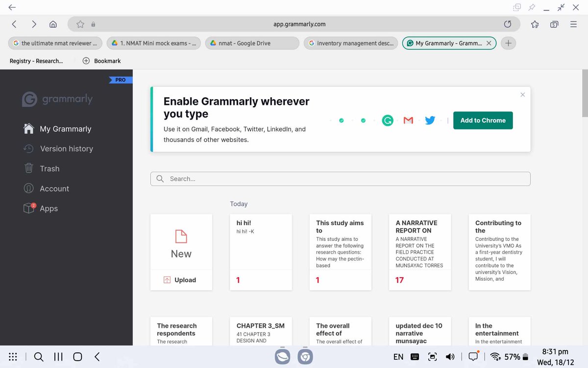This screenshot has height=368, width=588.
Task: Open the 'Registry - Research...' bookmark
Action: click(x=36, y=61)
